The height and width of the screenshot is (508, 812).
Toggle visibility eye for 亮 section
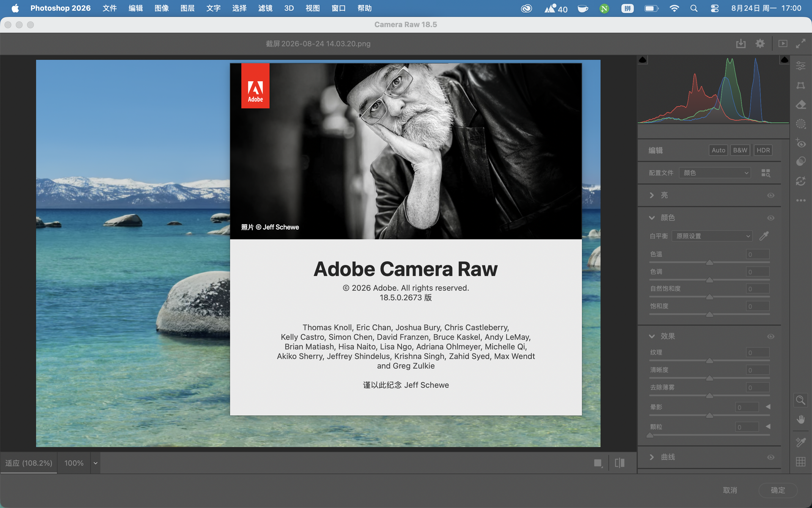(x=771, y=195)
